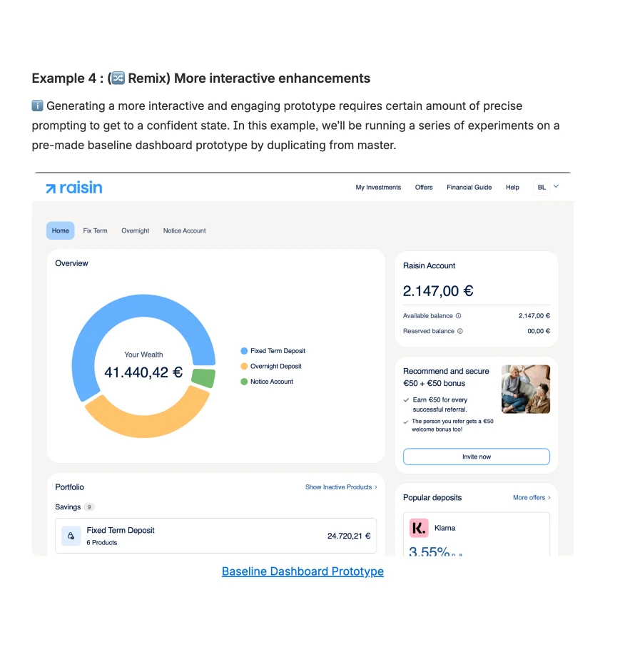Switch to the Notice Account tab
Screen dimensions: 630x672
pyautogui.click(x=184, y=230)
